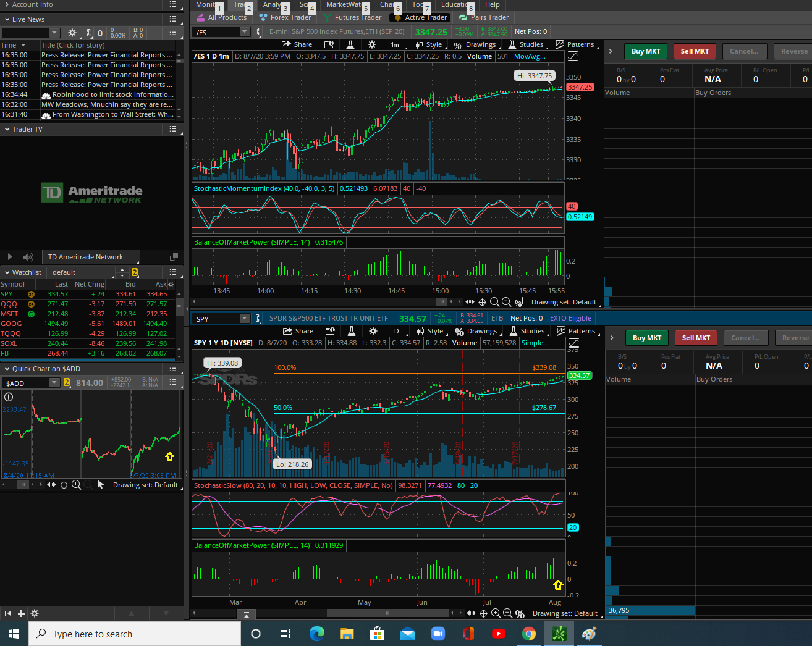The width and height of the screenshot is (812, 646).
Task: Select pointer tool on $ADD quick chart
Action: tap(101, 485)
